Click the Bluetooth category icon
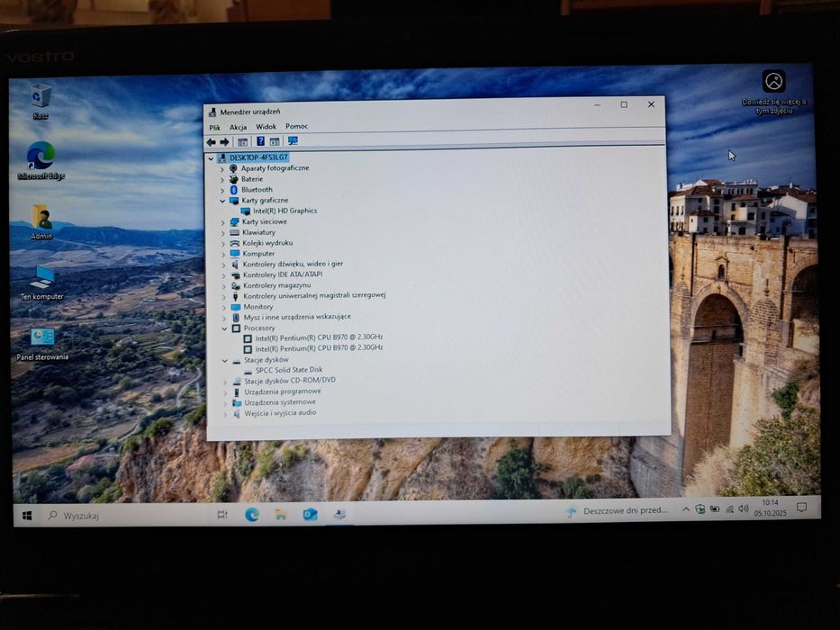This screenshot has width=840, height=630. point(233,190)
